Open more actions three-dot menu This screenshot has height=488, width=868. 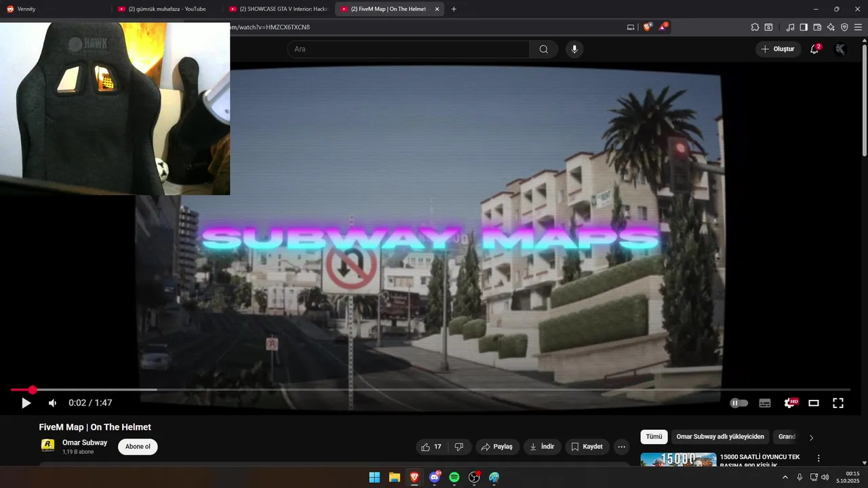pos(621,447)
